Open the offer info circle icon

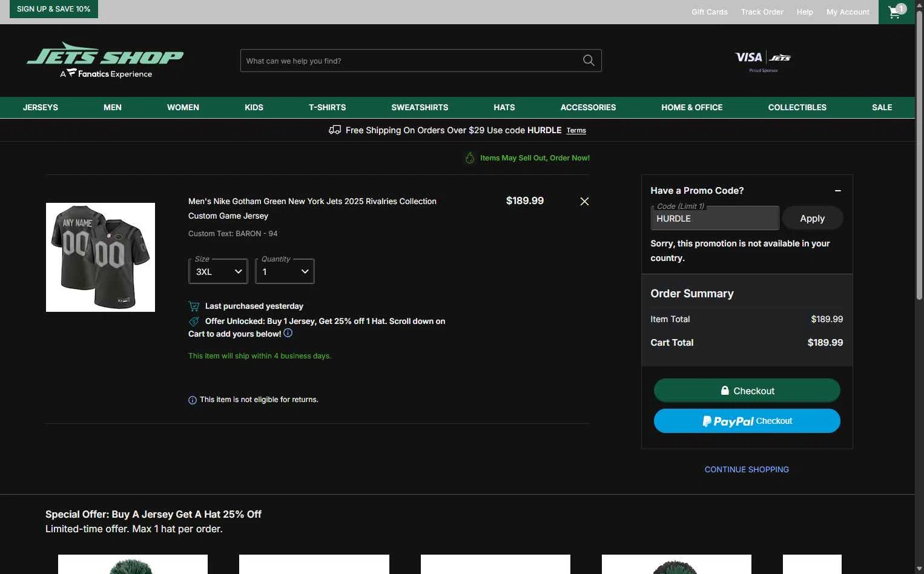(288, 333)
